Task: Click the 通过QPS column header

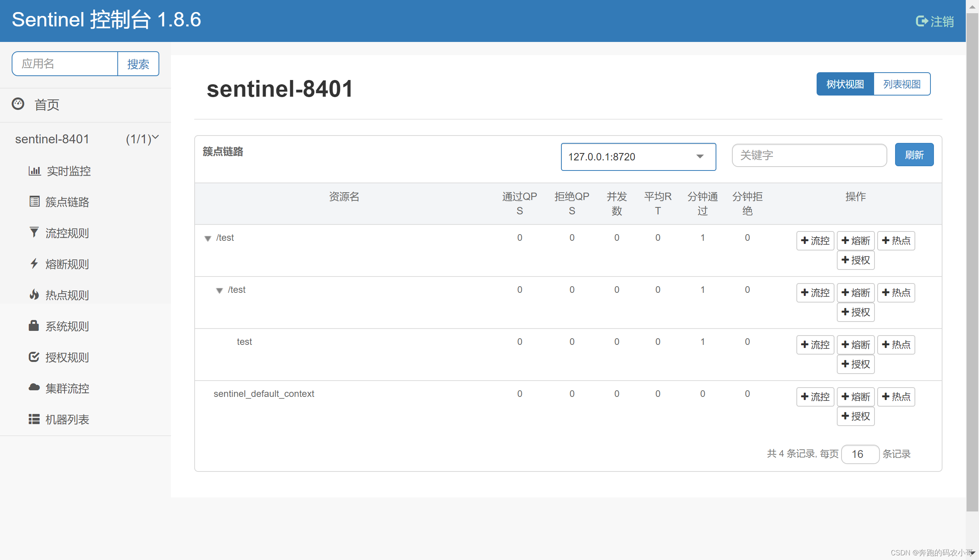Action: [x=519, y=203]
